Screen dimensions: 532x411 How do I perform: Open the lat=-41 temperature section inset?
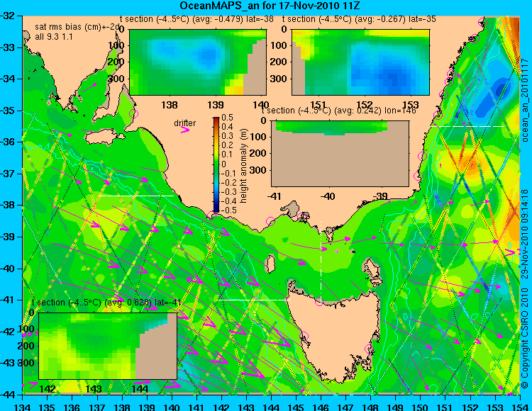click(x=108, y=346)
